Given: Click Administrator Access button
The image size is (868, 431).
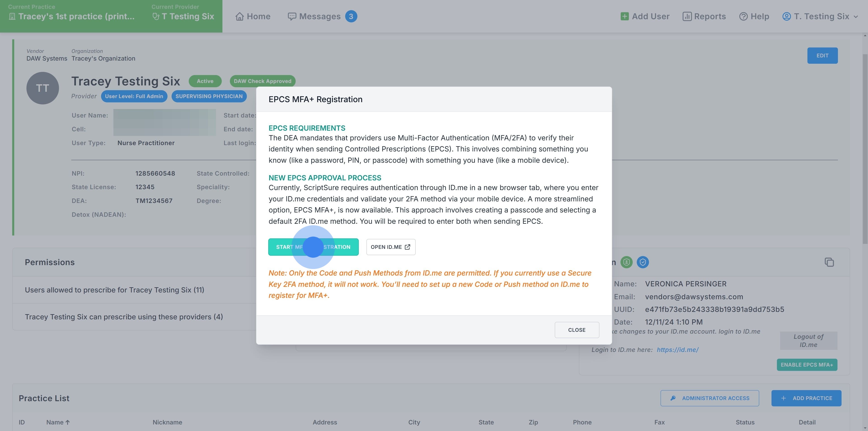Looking at the screenshot, I should (x=710, y=398).
